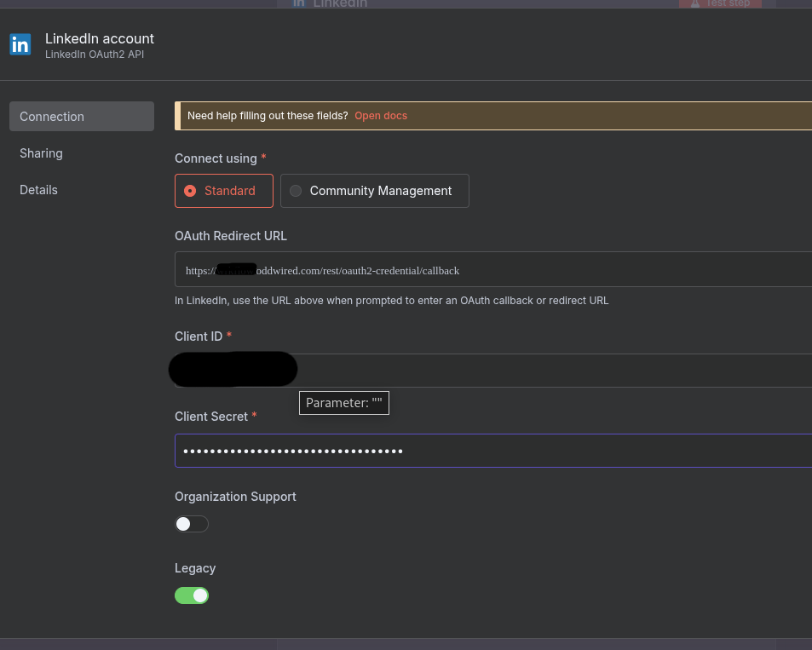Viewport: 812px width, 650px height.
Task: Click the Legacy label
Action: tap(195, 568)
